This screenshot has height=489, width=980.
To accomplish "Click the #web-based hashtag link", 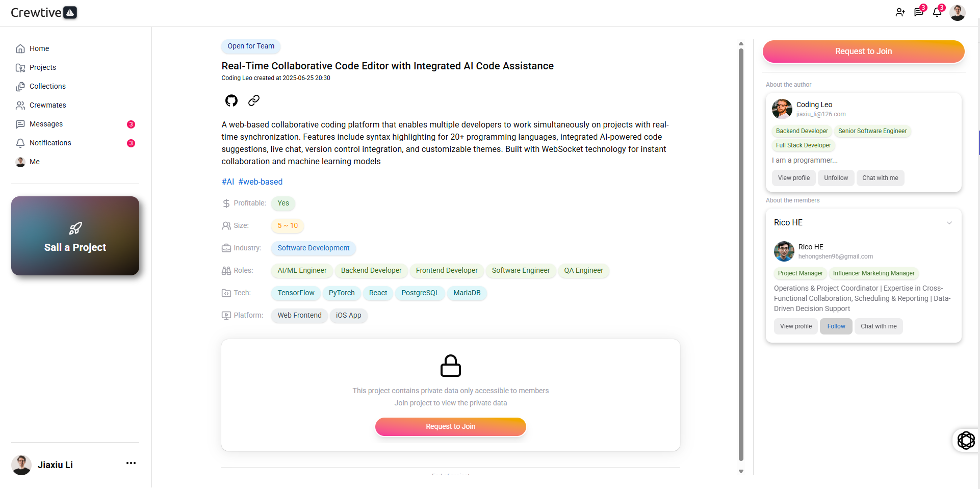I will (260, 182).
